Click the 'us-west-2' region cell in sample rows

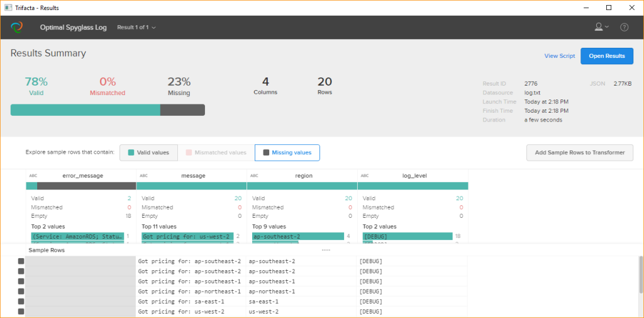point(301,312)
